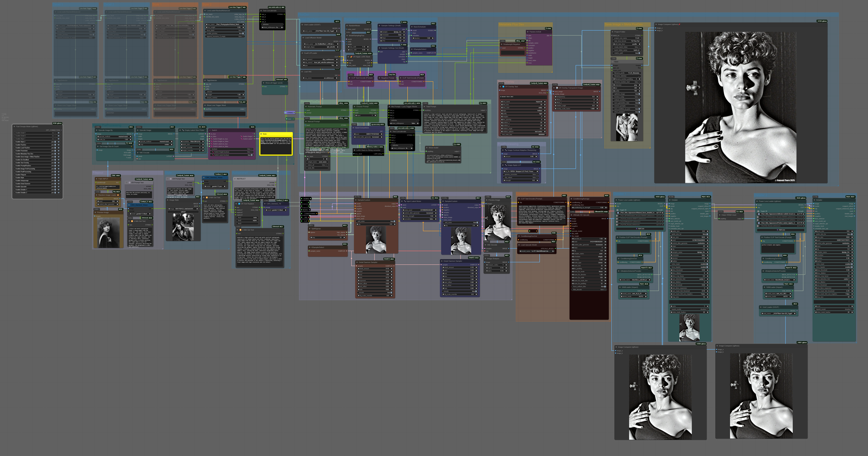Click the arrow icon beside Enable FluxDev
This screenshot has width=868, height=456.
59,145
